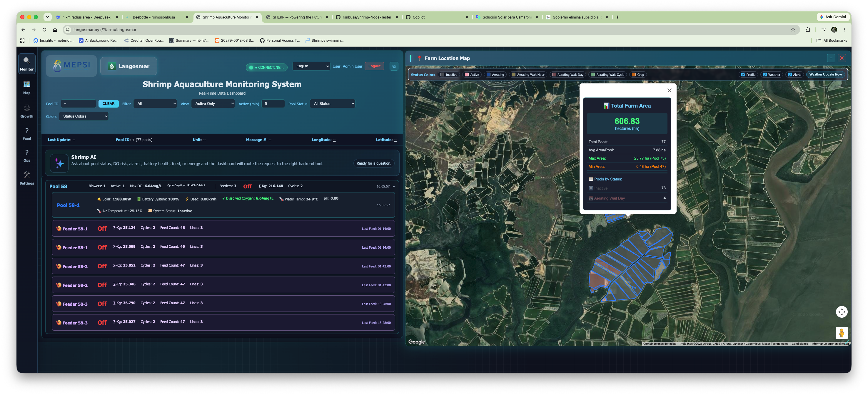Click the media control icon in Chrome toolbar
868x395 pixels.
tap(824, 30)
